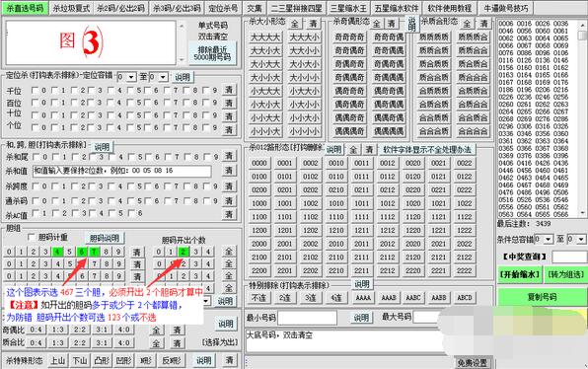
Task: Click 排除最近5000期号码 button
Action: click(x=212, y=53)
